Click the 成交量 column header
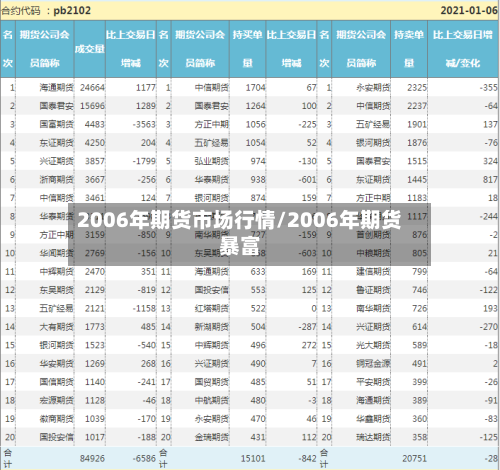 click(90, 49)
